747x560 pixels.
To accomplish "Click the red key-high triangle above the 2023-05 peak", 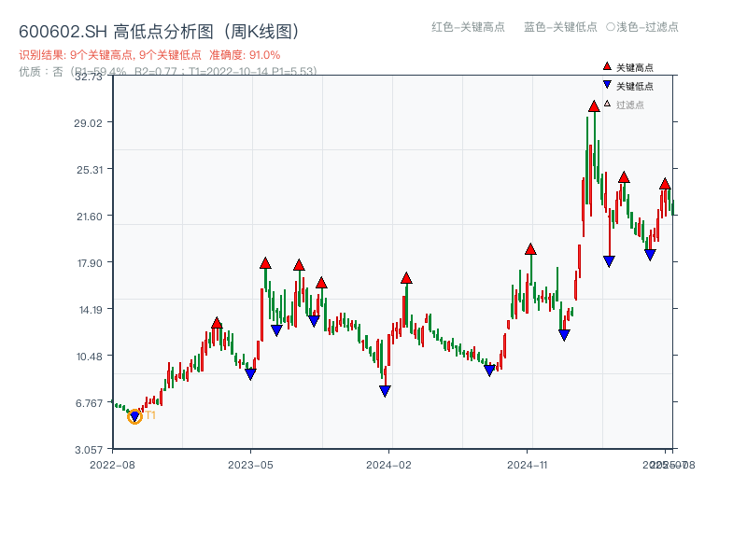I will [x=265, y=263].
